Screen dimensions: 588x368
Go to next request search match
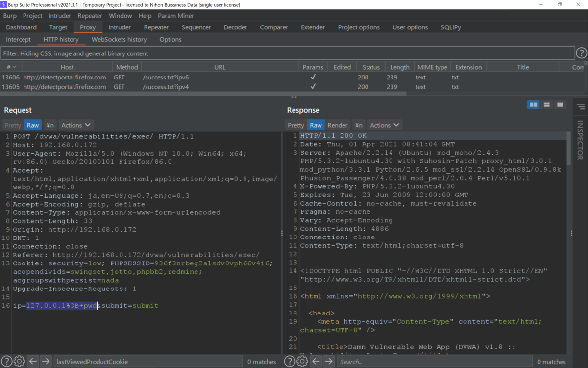point(46,362)
